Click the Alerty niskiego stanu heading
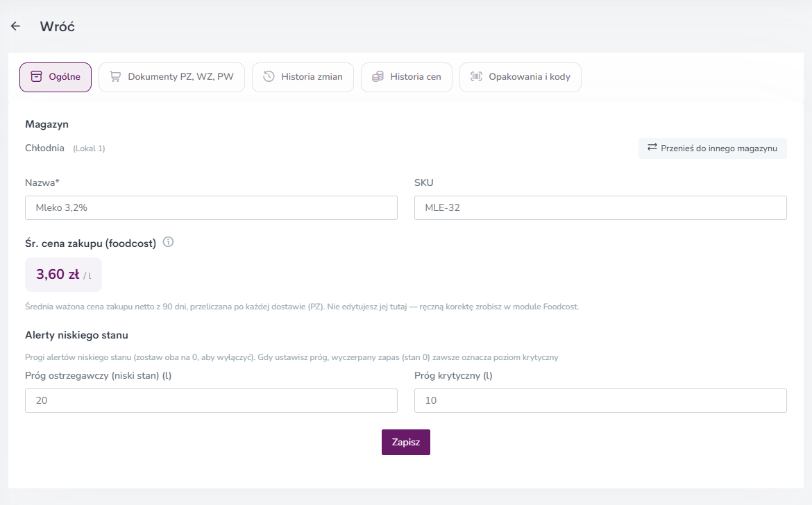This screenshot has height=505, width=812. [76, 335]
